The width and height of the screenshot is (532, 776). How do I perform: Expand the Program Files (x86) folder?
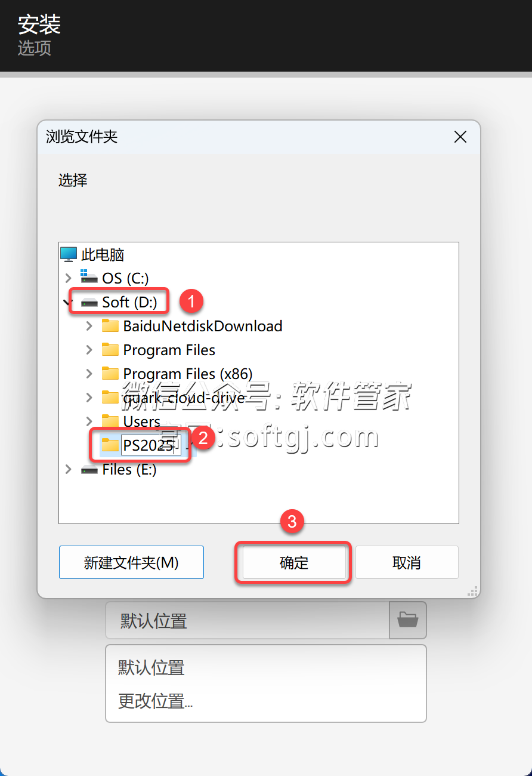coord(89,374)
